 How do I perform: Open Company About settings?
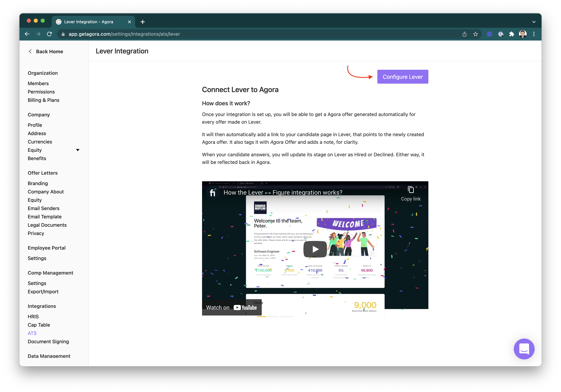[46, 192]
